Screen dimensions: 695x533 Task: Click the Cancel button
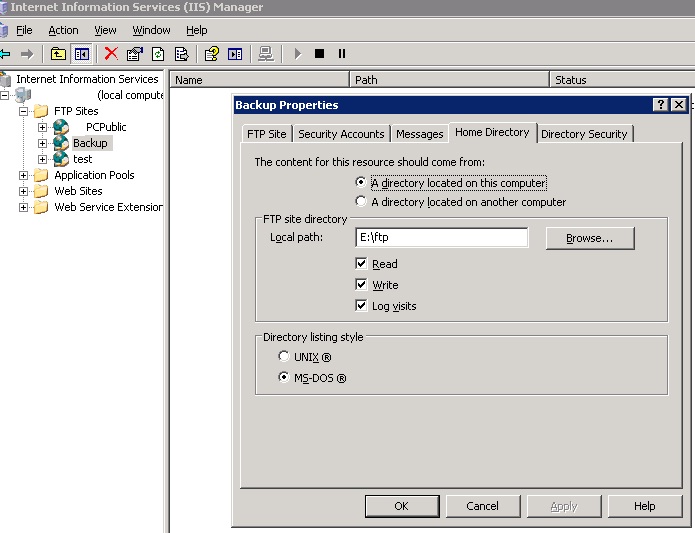pos(482,506)
